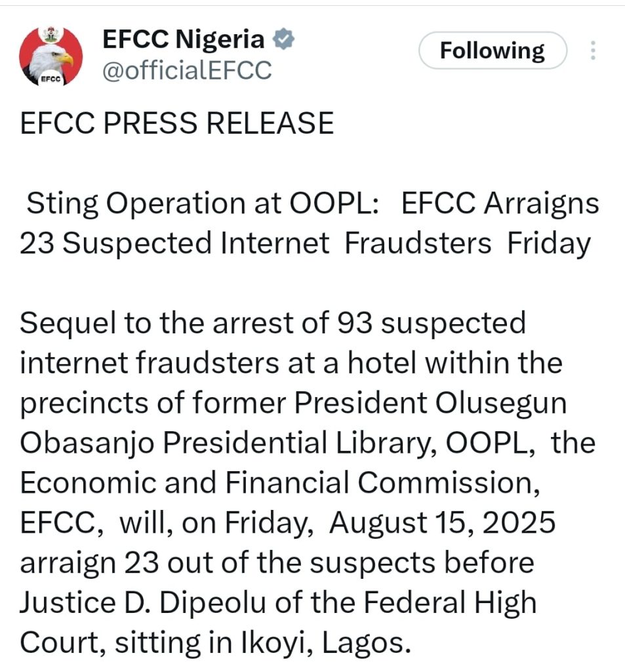This screenshot has width=625, height=672.
Task: Click the Economic and Financial Commission text
Action: click(280, 482)
